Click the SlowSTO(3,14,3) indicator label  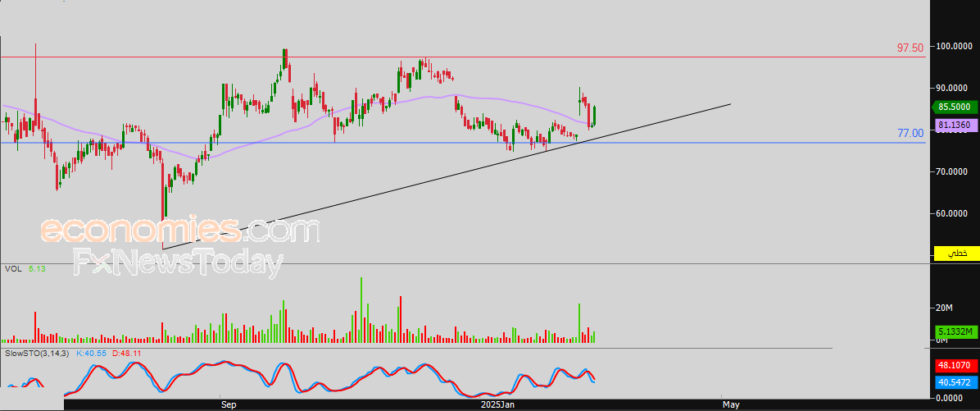click(36, 353)
